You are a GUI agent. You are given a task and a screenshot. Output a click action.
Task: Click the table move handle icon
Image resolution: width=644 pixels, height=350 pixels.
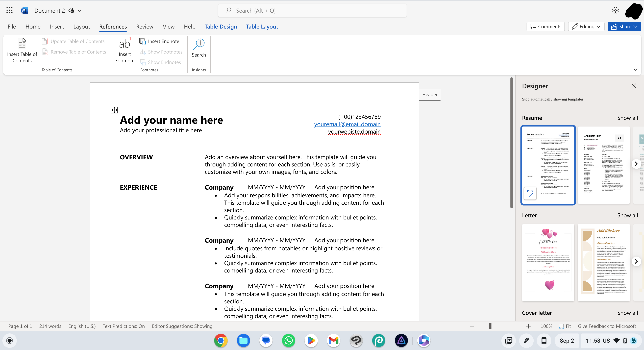[114, 110]
